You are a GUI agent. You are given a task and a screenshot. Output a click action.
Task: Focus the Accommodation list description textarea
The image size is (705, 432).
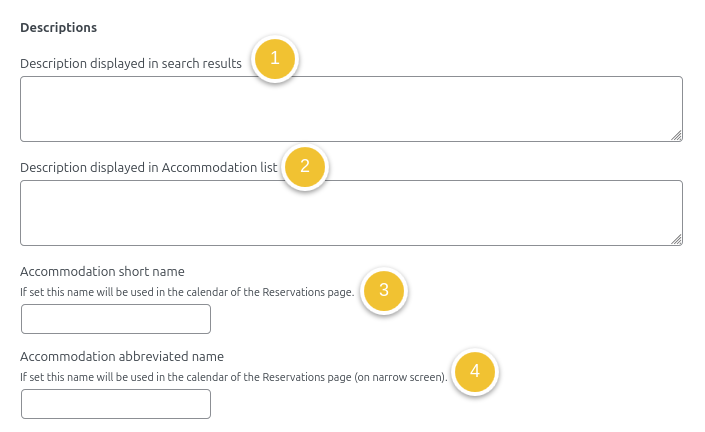(x=350, y=212)
